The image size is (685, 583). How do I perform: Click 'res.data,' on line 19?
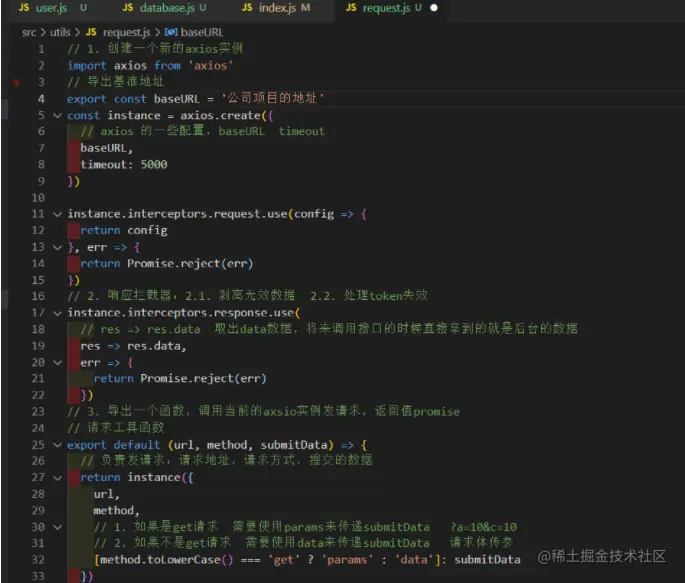point(157,346)
